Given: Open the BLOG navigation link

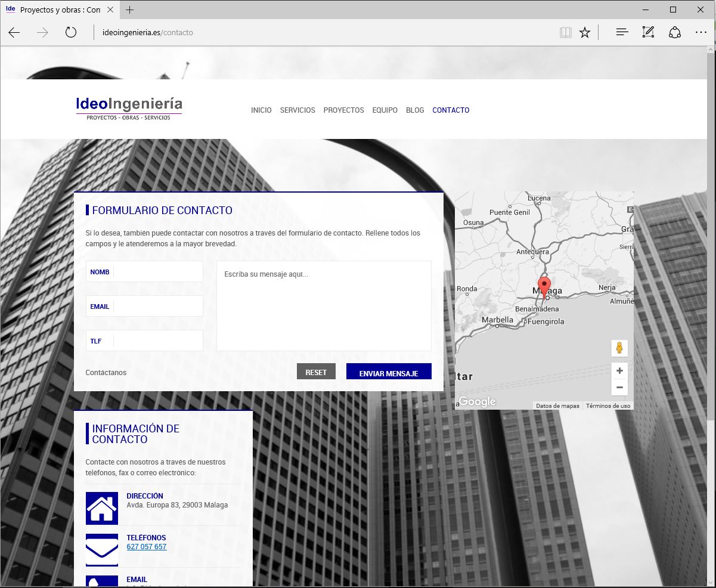Looking at the screenshot, I should 415,110.
